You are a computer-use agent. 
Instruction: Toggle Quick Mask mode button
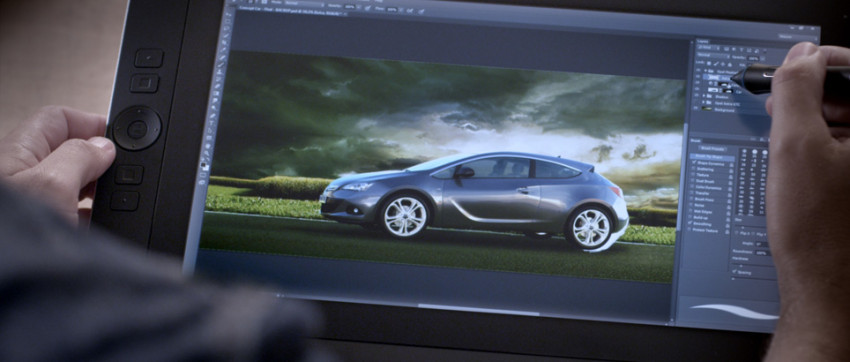pos(202,175)
